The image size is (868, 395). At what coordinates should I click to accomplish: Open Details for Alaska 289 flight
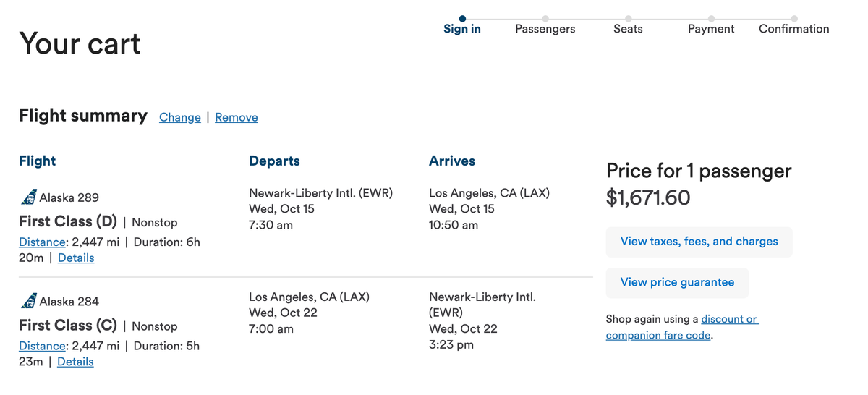tap(76, 258)
